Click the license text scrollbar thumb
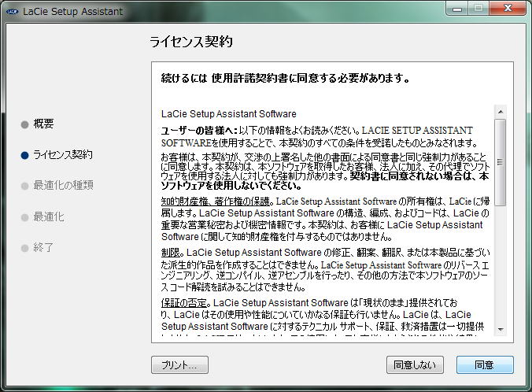The height and width of the screenshot is (392, 532). [501, 162]
